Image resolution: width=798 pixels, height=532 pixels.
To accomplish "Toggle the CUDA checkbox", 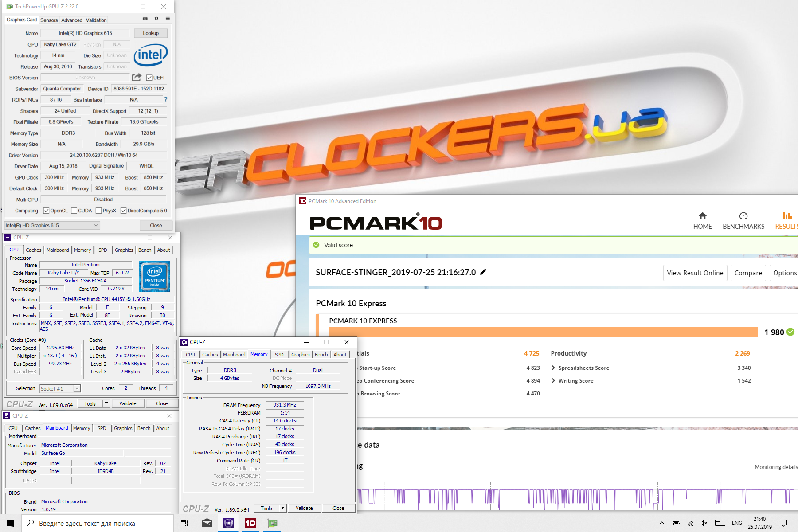I will [74, 211].
